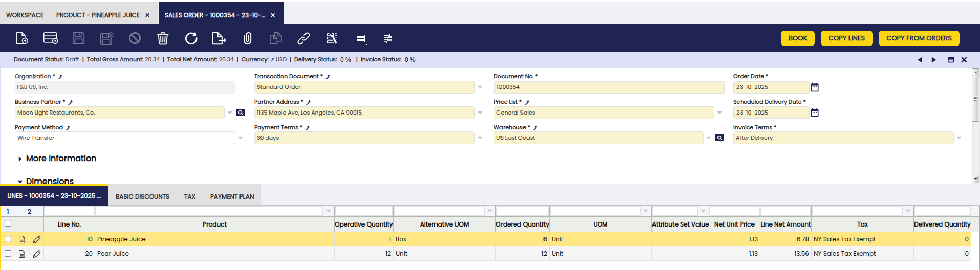980x270 pixels.
Task: Click the Refresh toolbar icon
Action: [191, 38]
